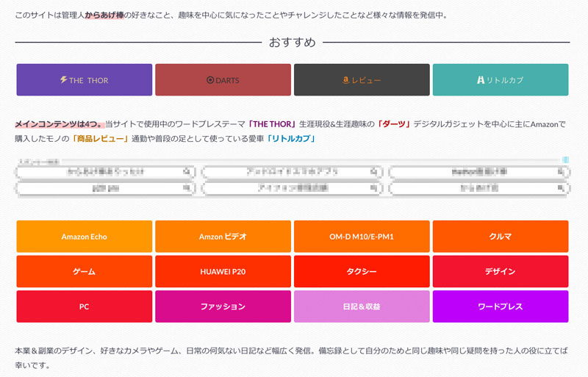The height and width of the screenshot is (377, 588).
Task: Open the 日記＆収益 category
Action: coord(362,306)
